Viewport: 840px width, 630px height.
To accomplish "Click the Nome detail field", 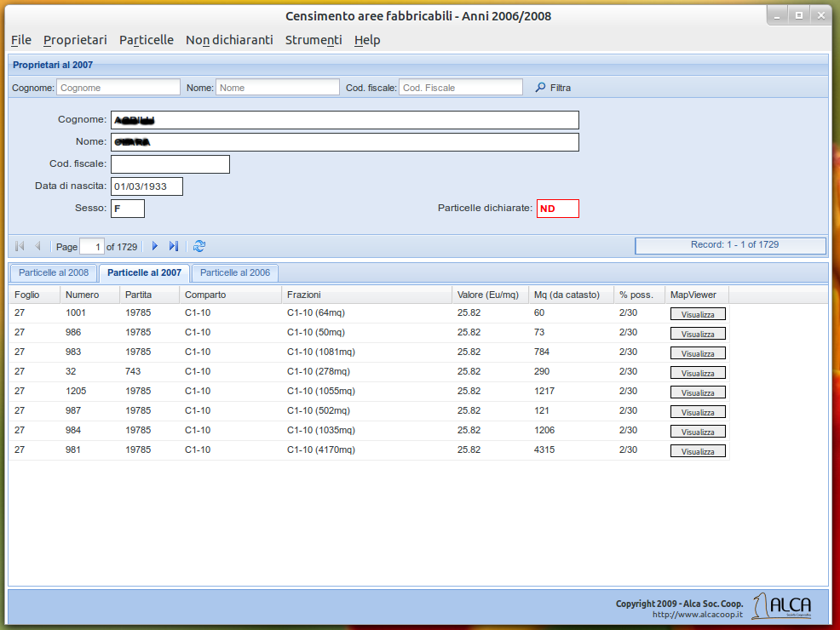I will coord(345,142).
